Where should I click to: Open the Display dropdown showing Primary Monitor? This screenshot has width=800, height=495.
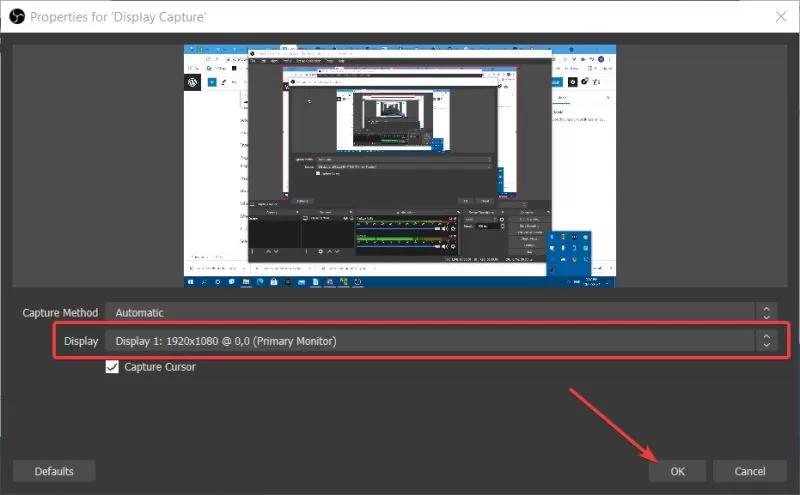[x=441, y=341]
